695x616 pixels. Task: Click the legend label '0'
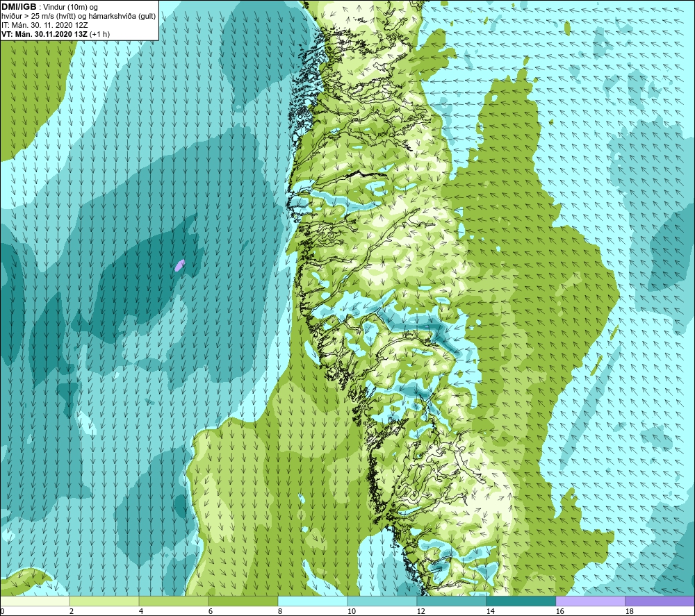[2, 612]
